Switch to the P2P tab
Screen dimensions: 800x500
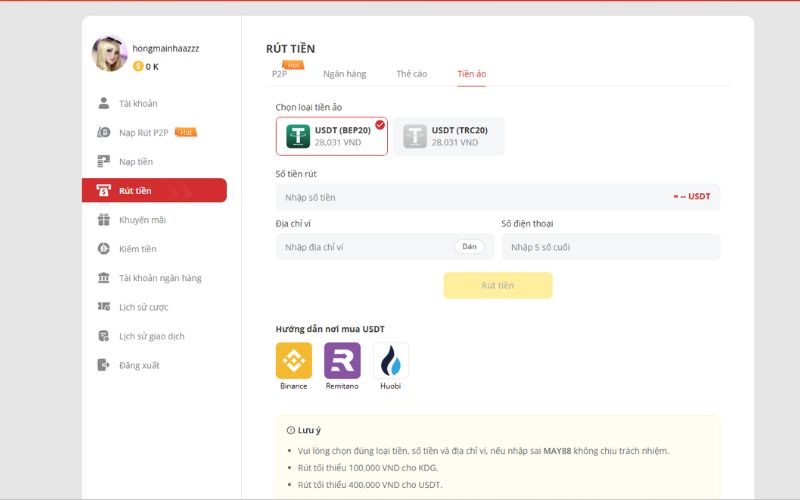click(279, 74)
